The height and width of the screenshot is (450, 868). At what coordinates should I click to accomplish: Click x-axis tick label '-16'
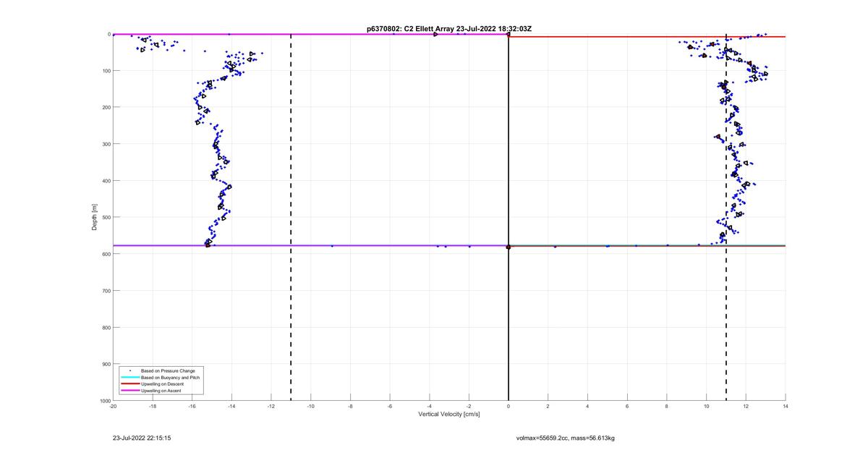tap(192, 407)
